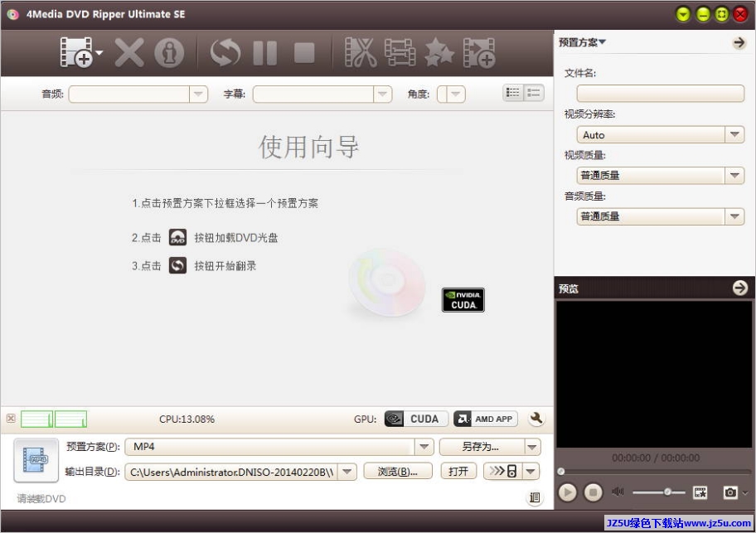Open the green dropdown title-bar menu button

coord(683,14)
